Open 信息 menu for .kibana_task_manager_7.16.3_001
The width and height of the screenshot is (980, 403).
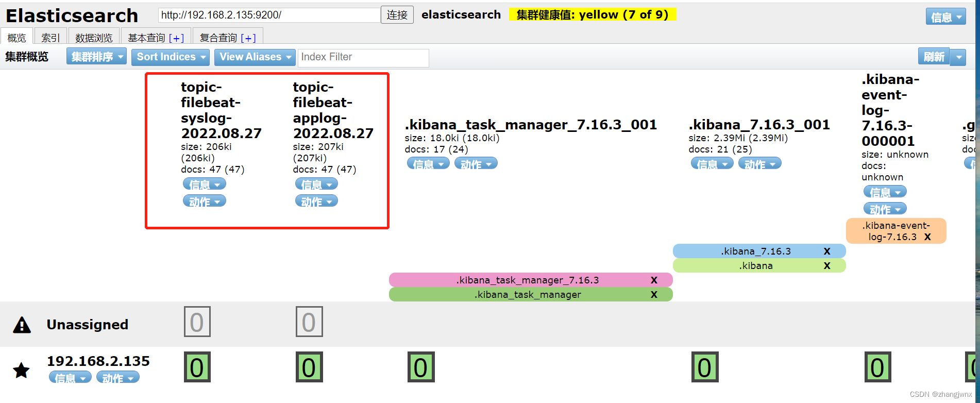click(428, 163)
